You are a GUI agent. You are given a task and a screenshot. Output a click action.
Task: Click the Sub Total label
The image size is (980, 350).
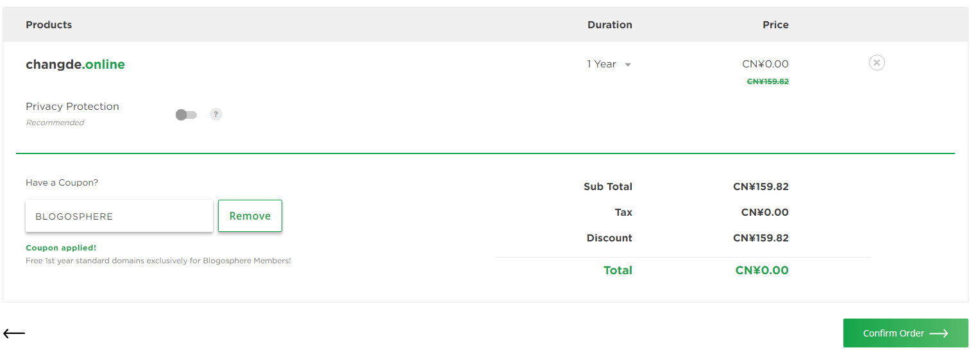[608, 187]
